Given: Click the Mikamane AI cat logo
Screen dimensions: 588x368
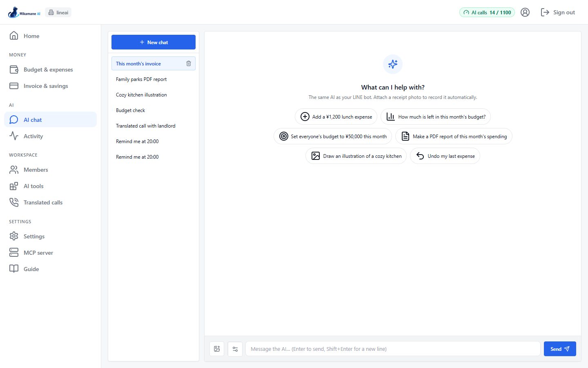Looking at the screenshot, I should [24, 12].
